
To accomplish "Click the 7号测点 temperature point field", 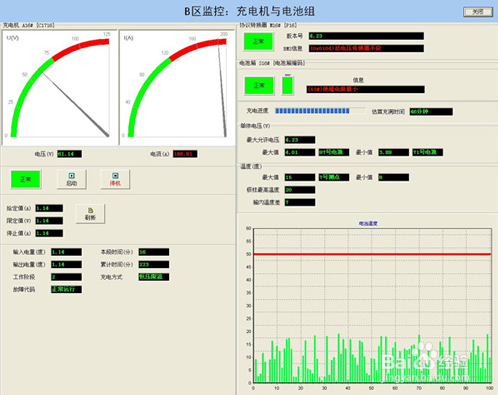I will (x=334, y=177).
